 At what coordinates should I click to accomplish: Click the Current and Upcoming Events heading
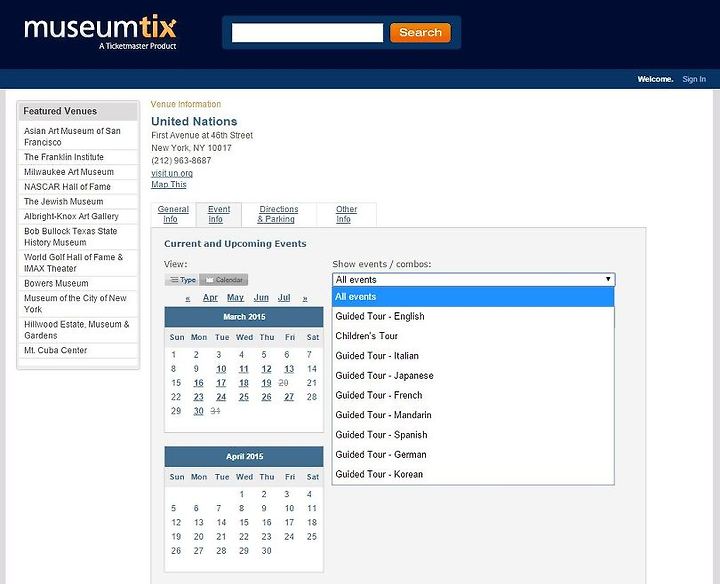tap(235, 244)
